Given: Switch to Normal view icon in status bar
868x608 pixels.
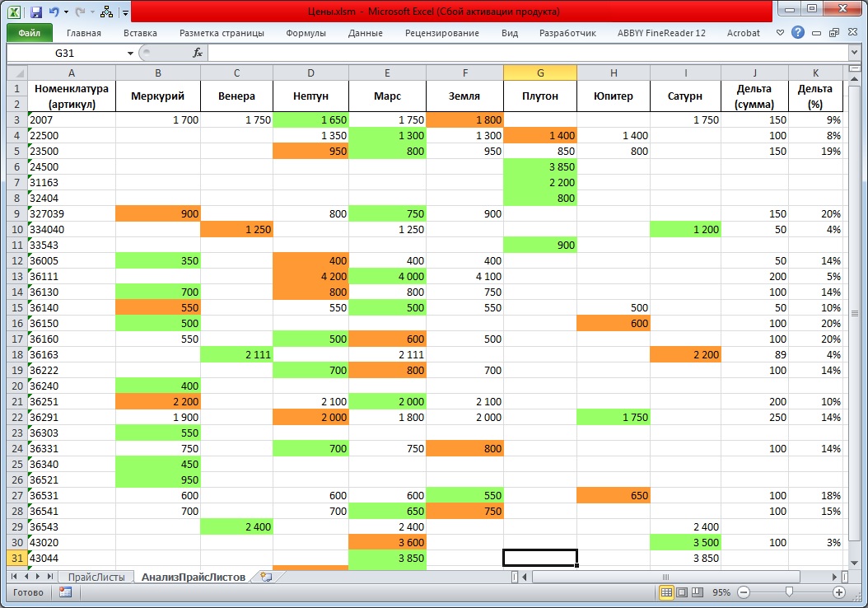Looking at the screenshot, I should [x=666, y=592].
